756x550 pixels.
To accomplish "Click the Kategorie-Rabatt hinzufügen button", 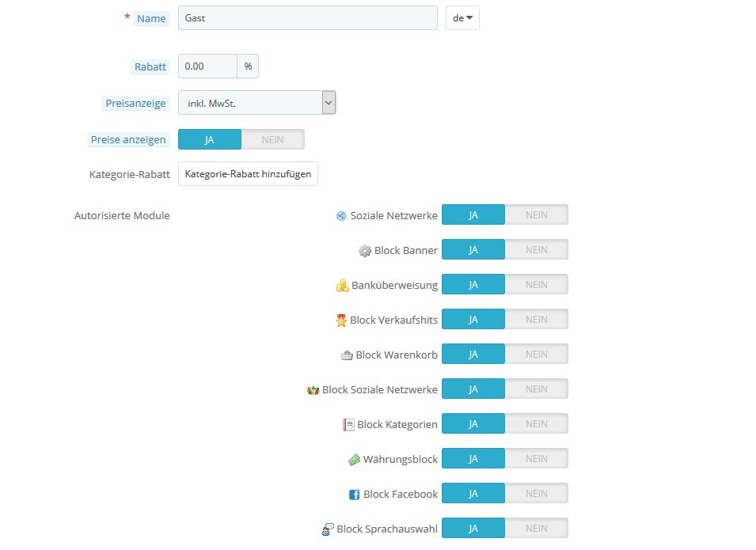I will point(248,174).
